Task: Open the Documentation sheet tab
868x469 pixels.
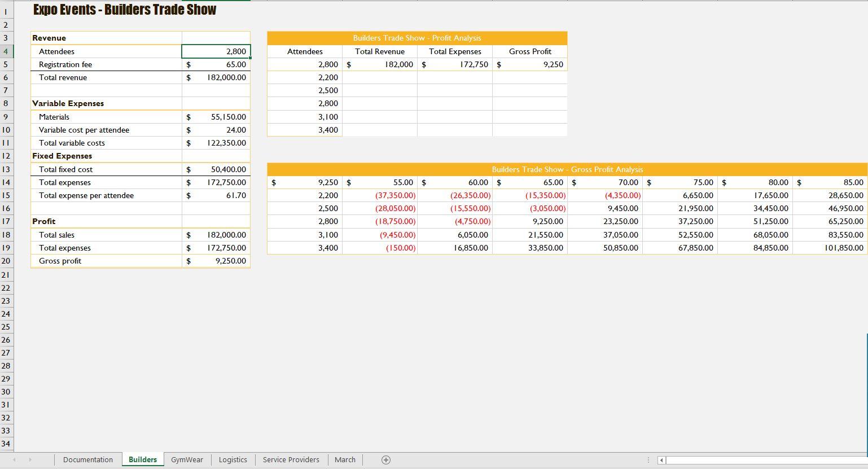Action: pos(88,460)
